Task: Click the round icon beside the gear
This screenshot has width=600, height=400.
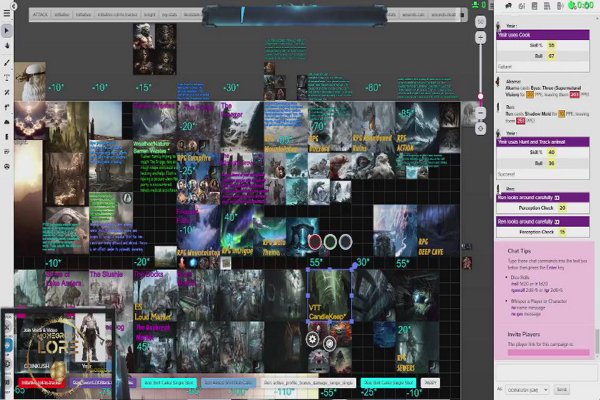Action: coord(329,343)
